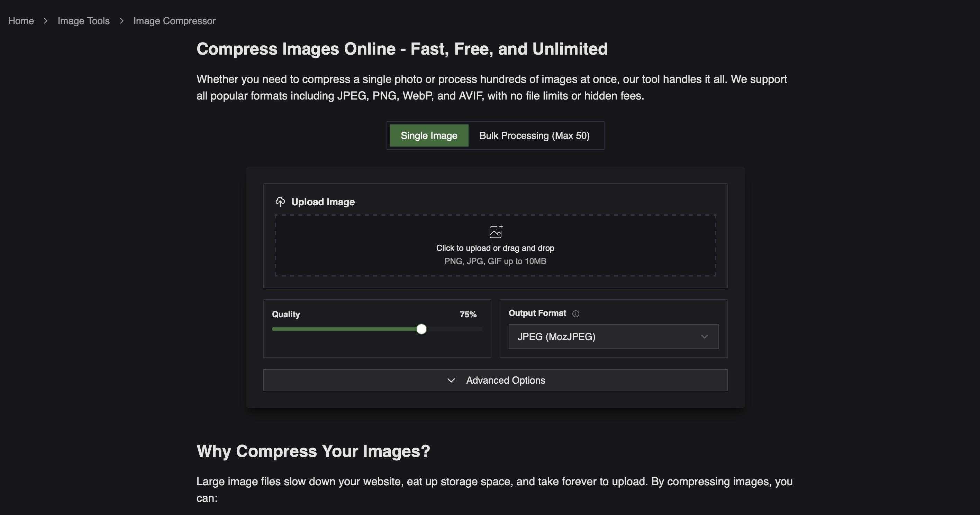980x515 pixels.
Task: Select Single Image mode
Action: pyautogui.click(x=429, y=136)
